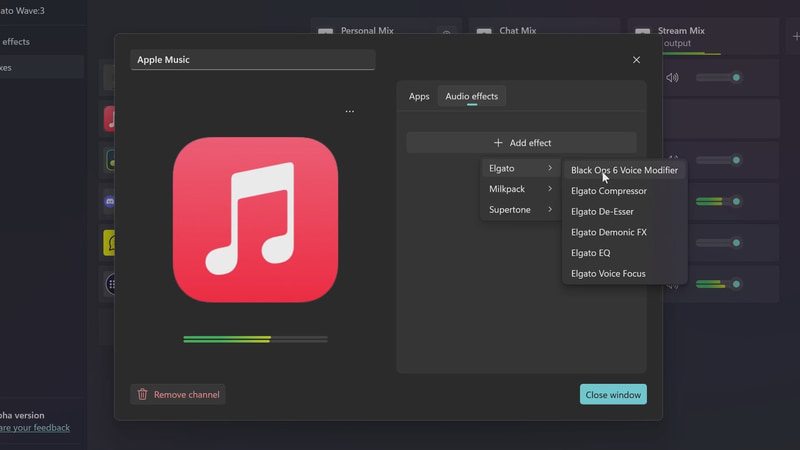
Task: Expand the Elgato effects submenu
Action: click(x=520, y=168)
